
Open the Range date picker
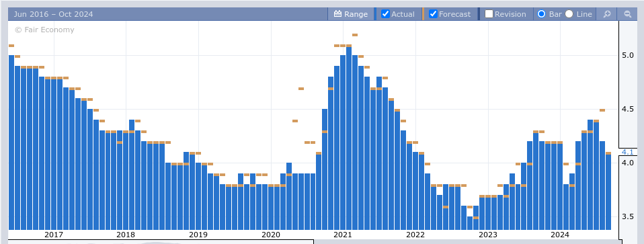pos(351,14)
